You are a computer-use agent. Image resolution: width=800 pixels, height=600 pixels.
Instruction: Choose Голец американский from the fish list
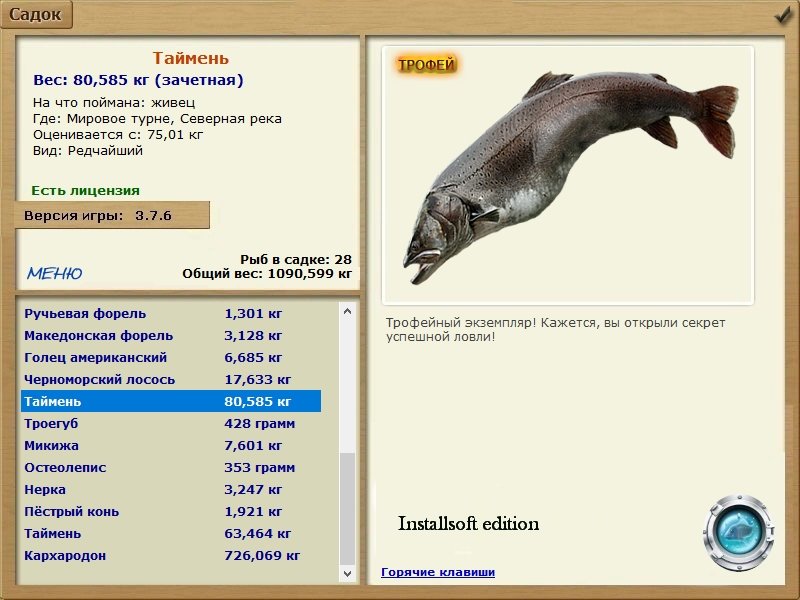tap(171, 357)
